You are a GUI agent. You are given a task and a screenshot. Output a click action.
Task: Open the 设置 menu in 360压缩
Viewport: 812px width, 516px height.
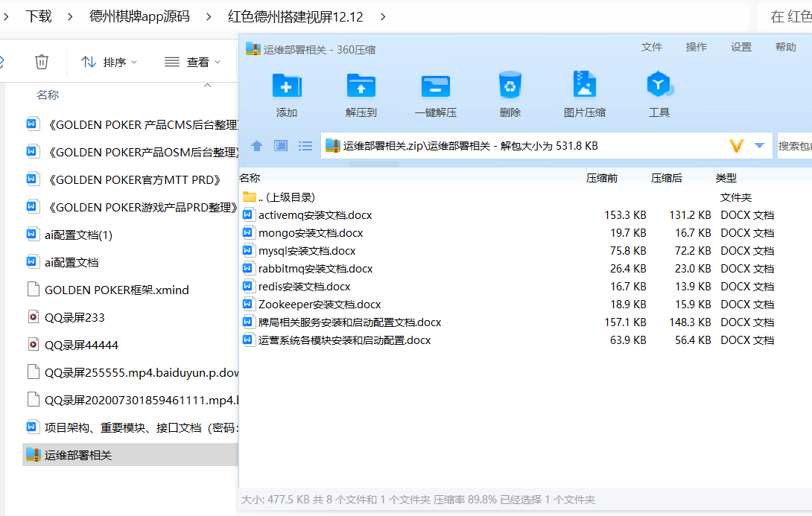(741, 47)
